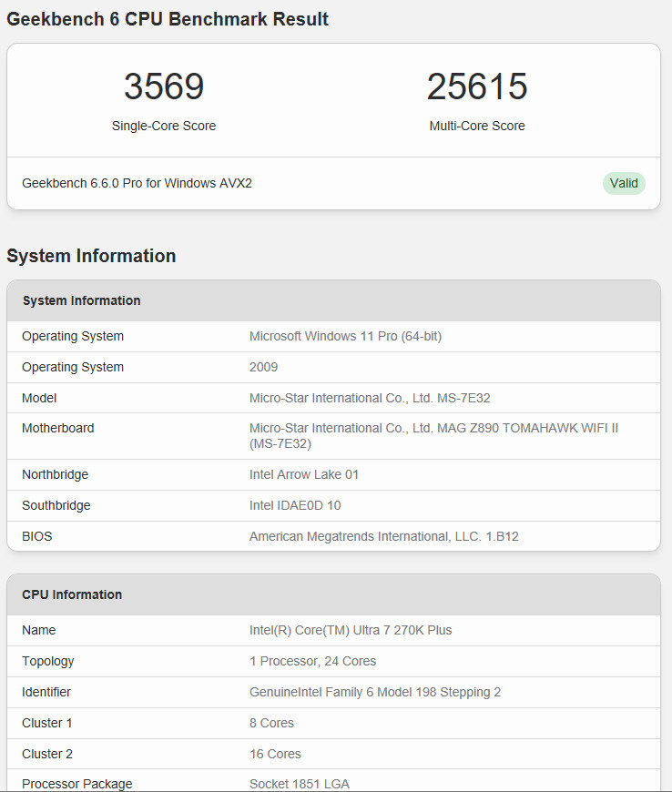Click the multi-core score 25615
The height and width of the screenshot is (792, 672).
point(477,86)
